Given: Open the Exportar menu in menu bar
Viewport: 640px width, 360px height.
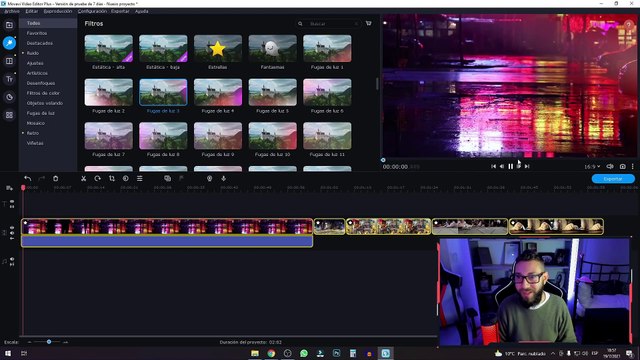Looking at the screenshot, I should [120, 11].
